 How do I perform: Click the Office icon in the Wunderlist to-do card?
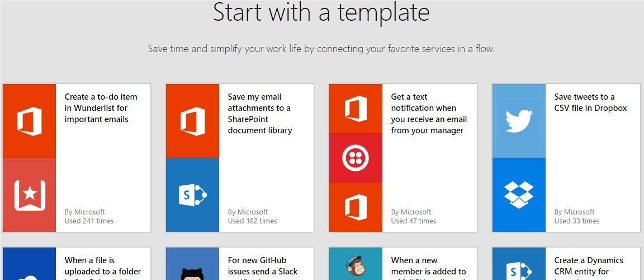click(29, 121)
